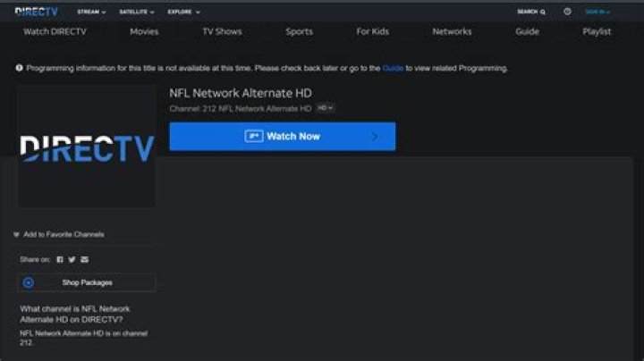Click the help icon in top bar

(567, 12)
